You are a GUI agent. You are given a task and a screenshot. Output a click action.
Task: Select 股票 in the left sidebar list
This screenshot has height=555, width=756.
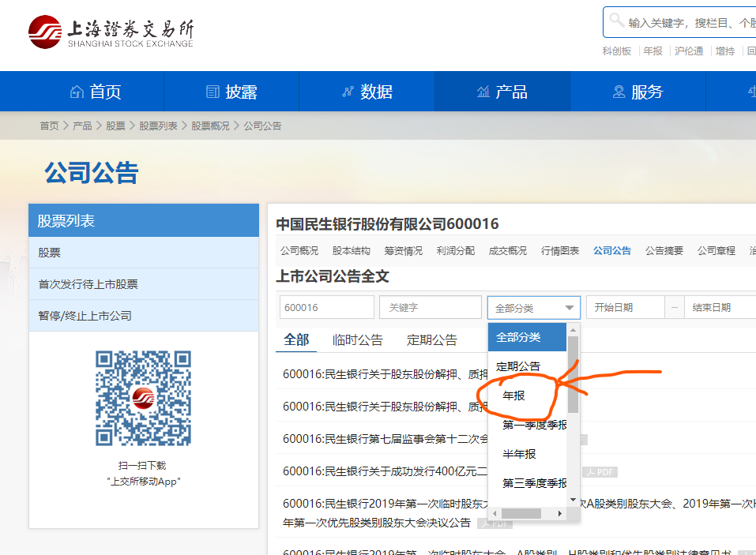click(x=144, y=253)
